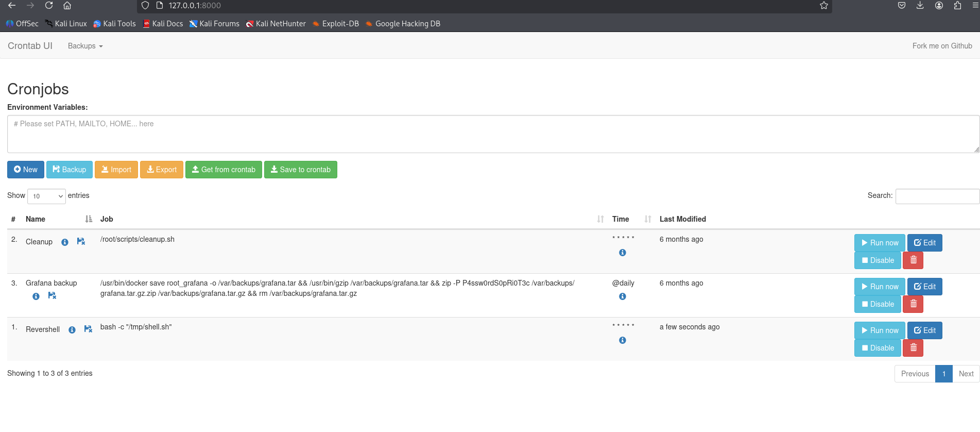Open the Show entries count dropdown
The image size is (980, 432).
pos(46,196)
